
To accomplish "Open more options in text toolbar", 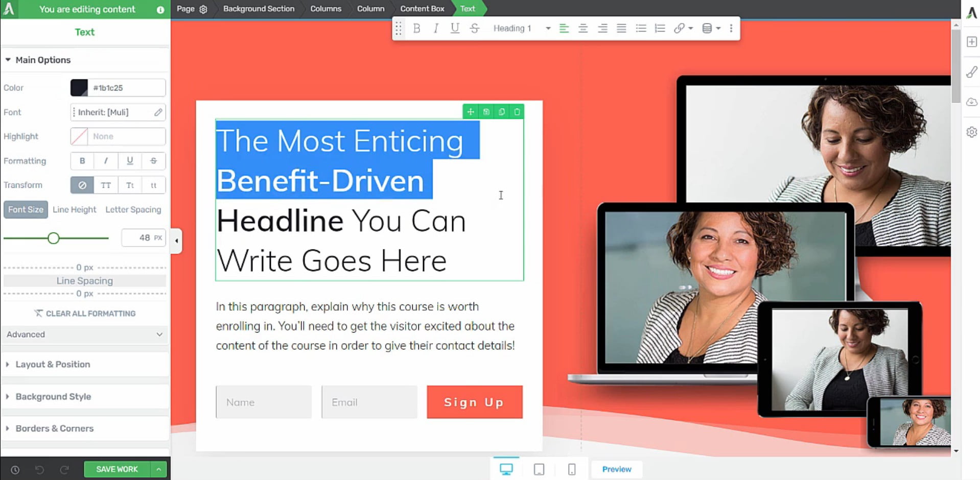I will (x=731, y=28).
